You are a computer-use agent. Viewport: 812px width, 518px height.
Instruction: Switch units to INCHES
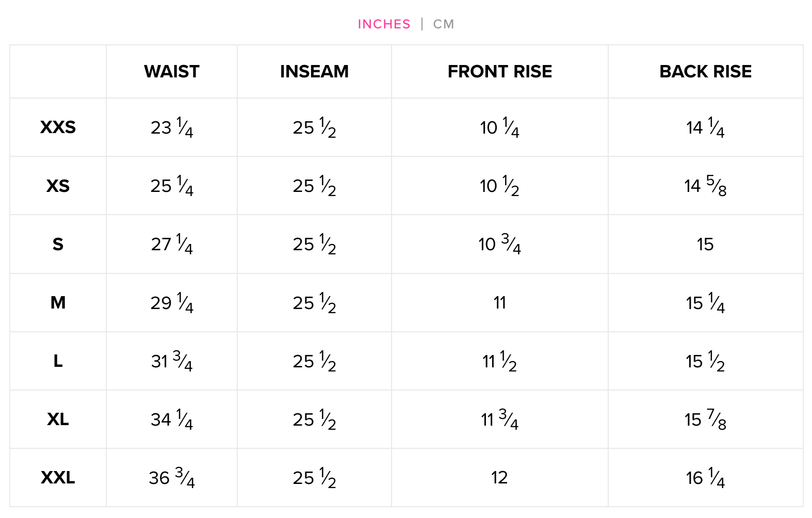[384, 24]
